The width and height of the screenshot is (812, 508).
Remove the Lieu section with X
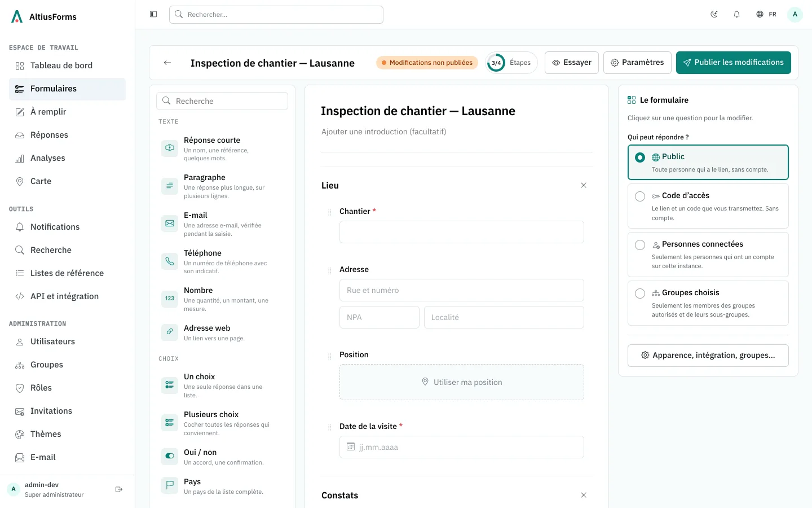584,185
